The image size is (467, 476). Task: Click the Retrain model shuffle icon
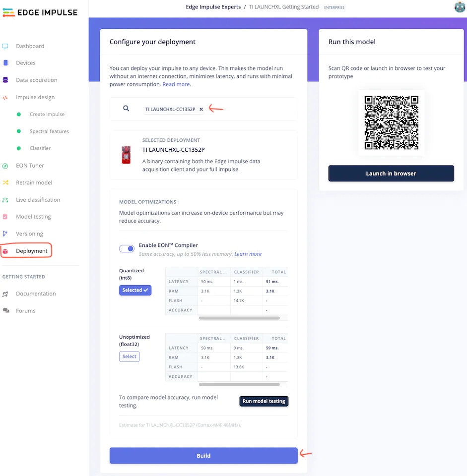5,182
